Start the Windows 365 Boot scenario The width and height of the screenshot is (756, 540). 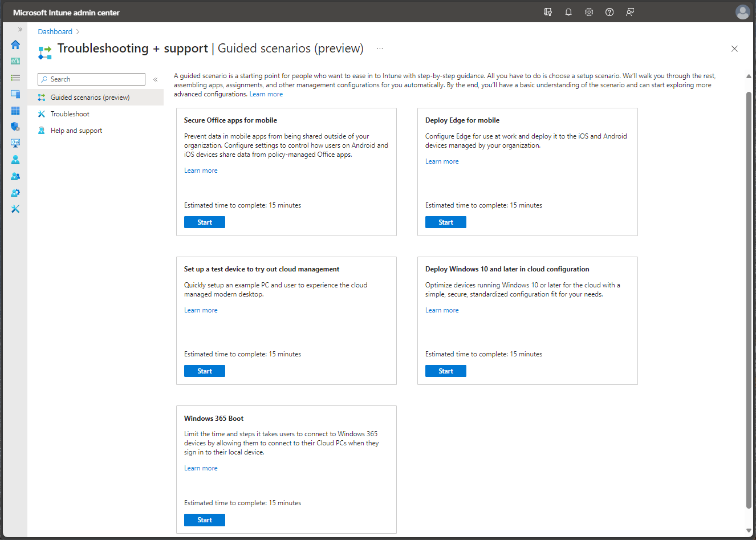(204, 519)
